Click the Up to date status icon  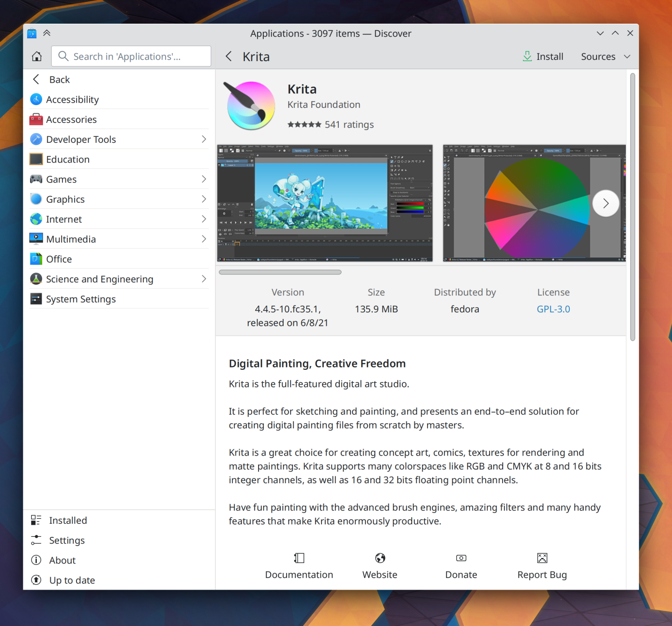pos(36,580)
